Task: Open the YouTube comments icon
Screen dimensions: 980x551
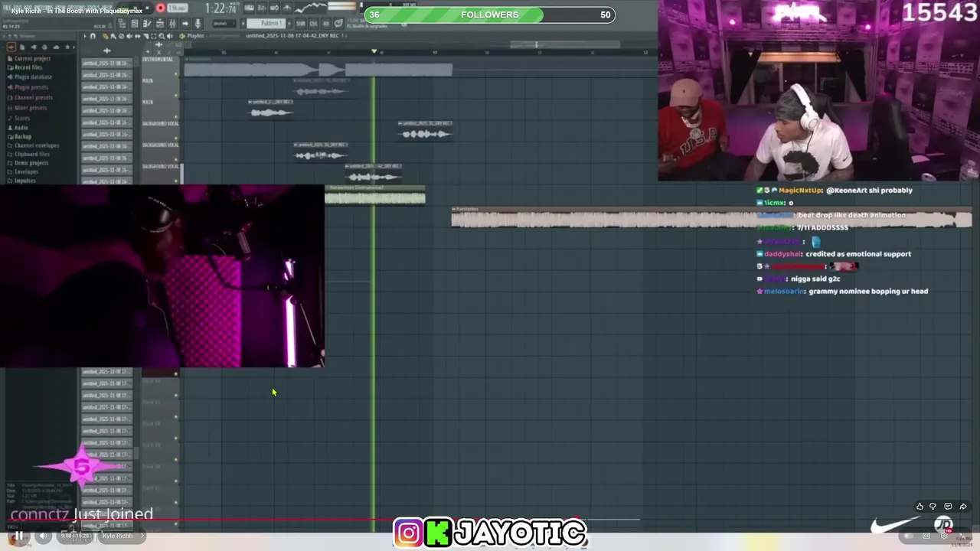Action: click(x=948, y=506)
